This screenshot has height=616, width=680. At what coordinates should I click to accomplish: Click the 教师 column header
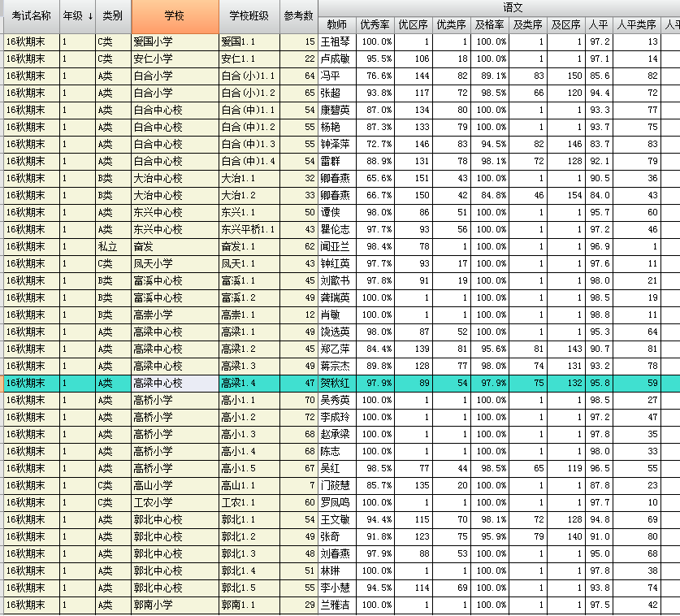(336, 24)
